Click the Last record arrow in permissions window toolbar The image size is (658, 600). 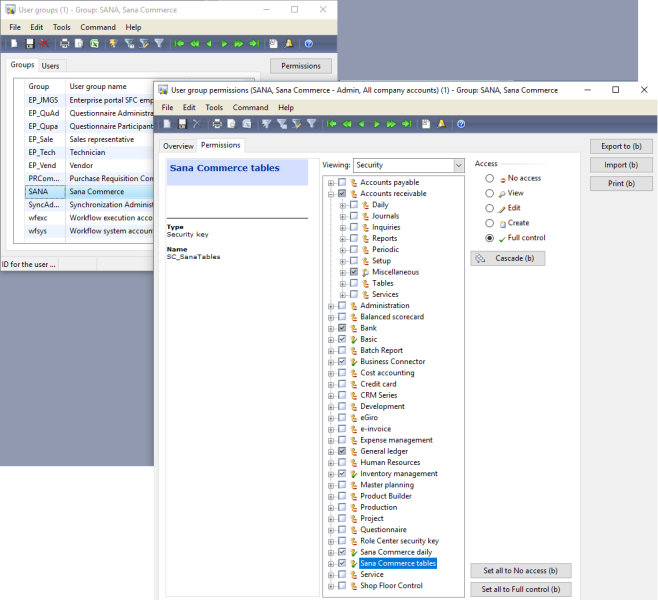click(x=407, y=124)
